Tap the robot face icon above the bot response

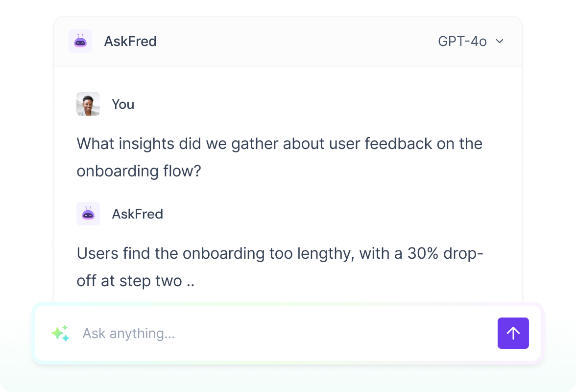[88, 214]
